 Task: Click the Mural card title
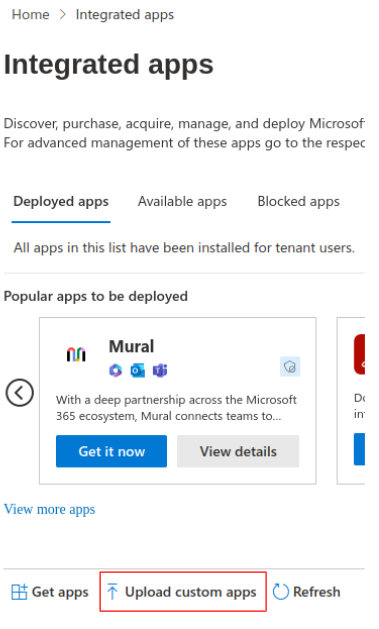click(132, 347)
